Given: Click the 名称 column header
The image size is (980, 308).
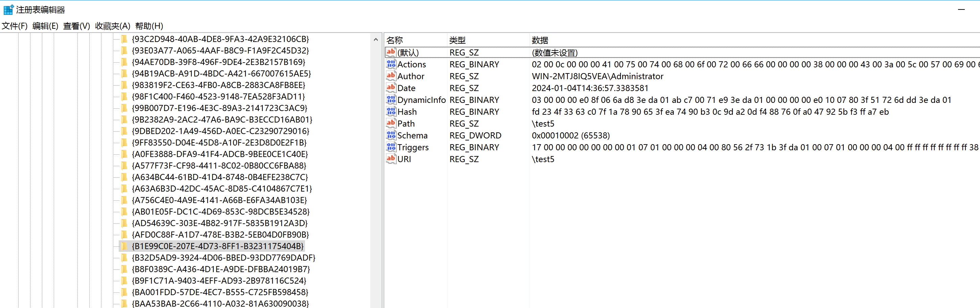Looking at the screenshot, I should (395, 40).
